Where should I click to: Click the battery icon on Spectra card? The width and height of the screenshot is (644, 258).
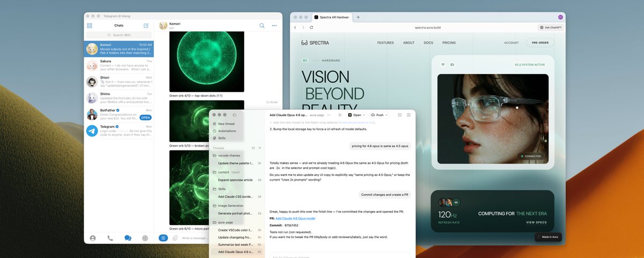(452, 64)
